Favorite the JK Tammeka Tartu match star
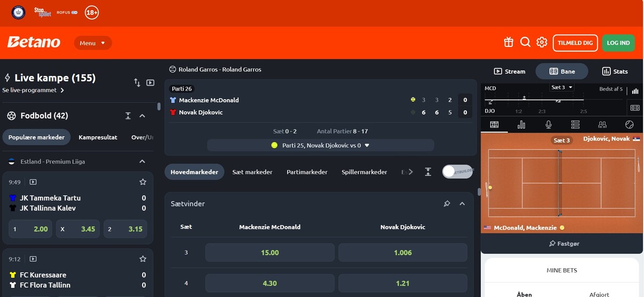 pyautogui.click(x=143, y=182)
